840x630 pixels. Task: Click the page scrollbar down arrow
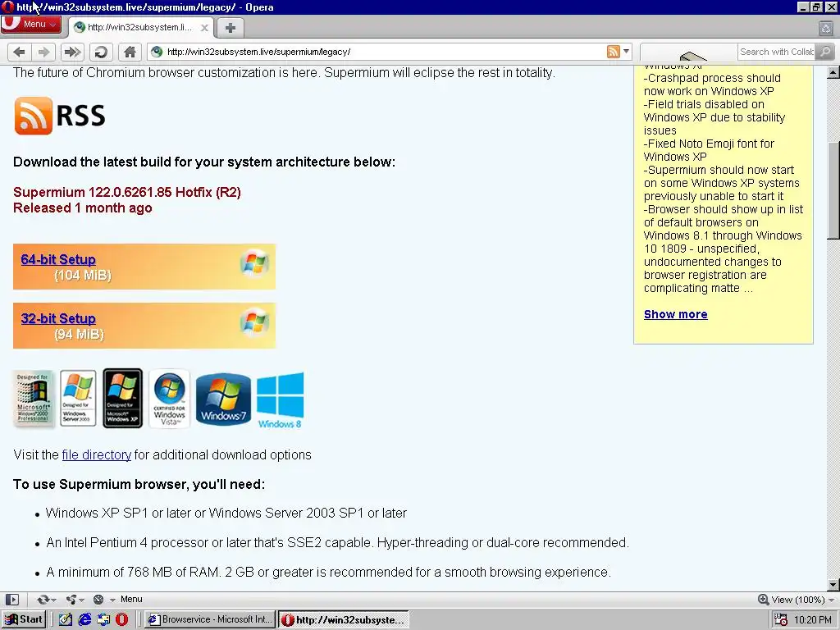click(833, 584)
